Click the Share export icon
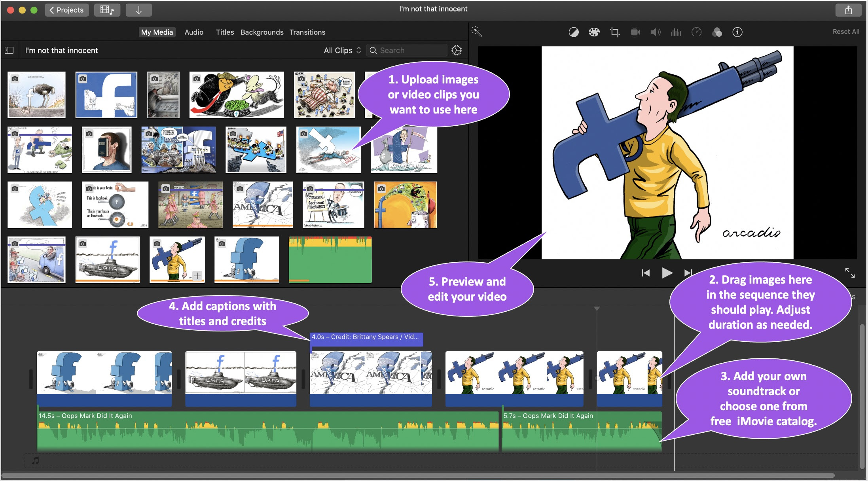868x481 pixels. pos(848,10)
